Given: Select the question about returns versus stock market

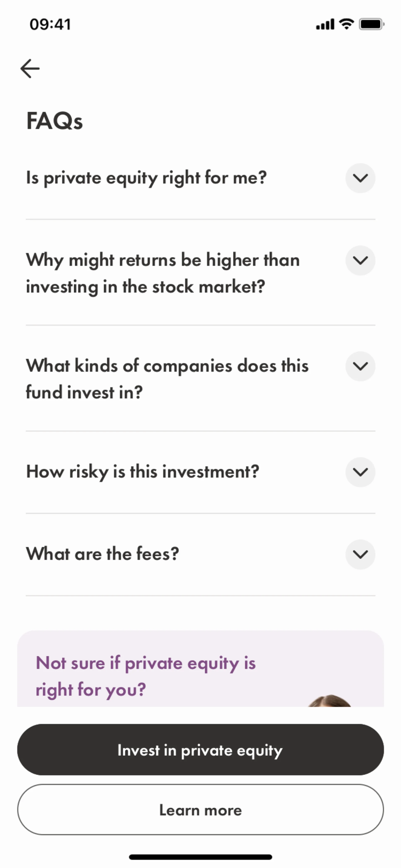Looking at the screenshot, I should pos(162,273).
